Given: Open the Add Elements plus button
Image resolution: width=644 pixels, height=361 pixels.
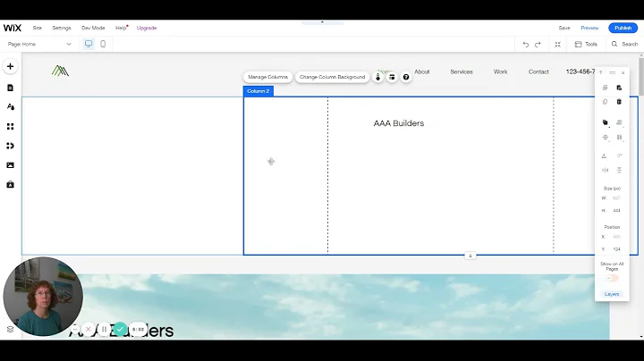Looking at the screenshot, I should click(10, 66).
